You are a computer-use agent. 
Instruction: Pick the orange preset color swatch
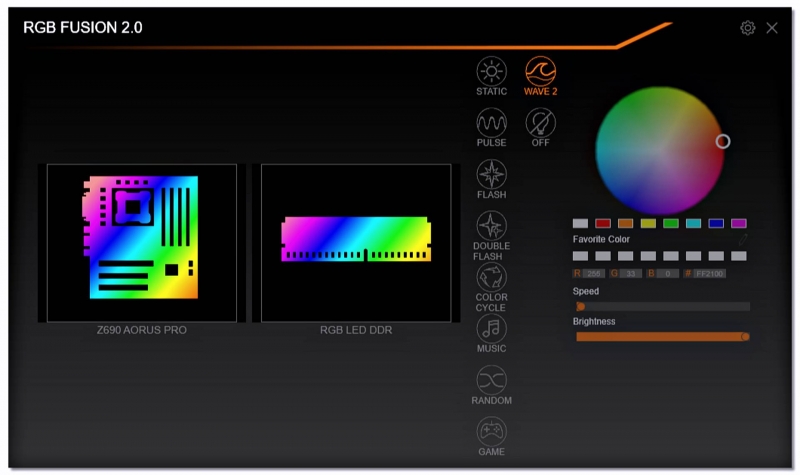coord(626,223)
